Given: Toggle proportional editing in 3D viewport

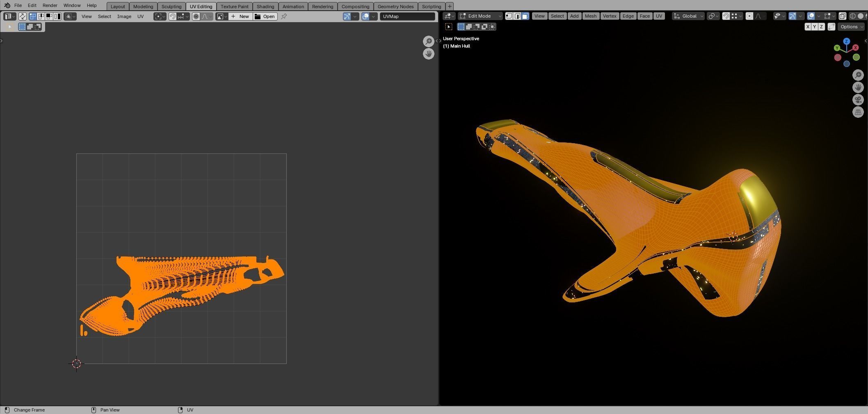Looking at the screenshot, I should pos(749,16).
